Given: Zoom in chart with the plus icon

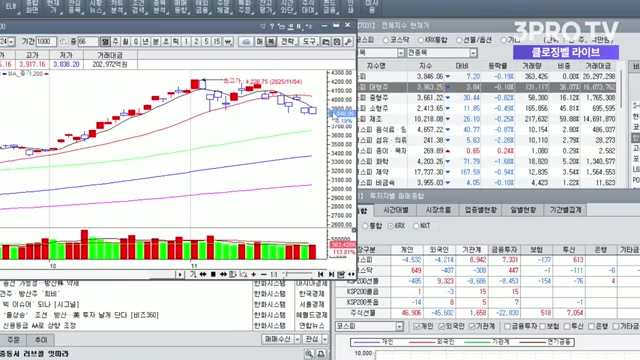Looking at the screenshot, I should [x=253, y=274].
